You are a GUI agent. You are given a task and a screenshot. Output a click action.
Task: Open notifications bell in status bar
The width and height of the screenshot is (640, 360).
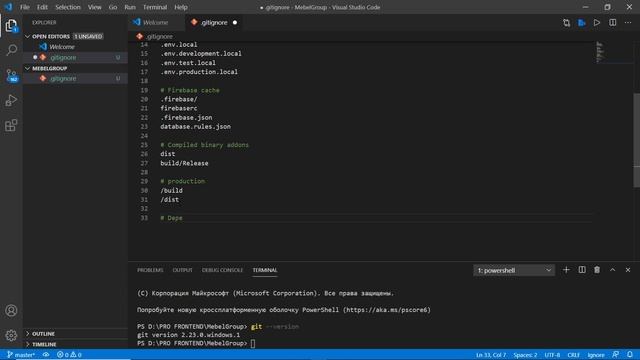630,355
